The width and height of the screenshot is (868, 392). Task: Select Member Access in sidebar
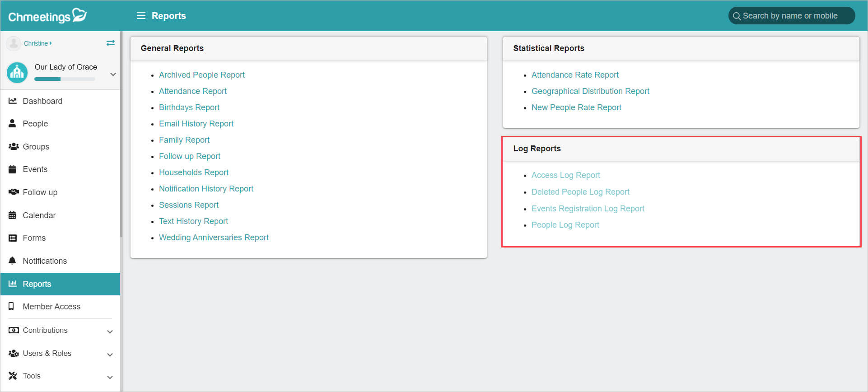(x=61, y=306)
